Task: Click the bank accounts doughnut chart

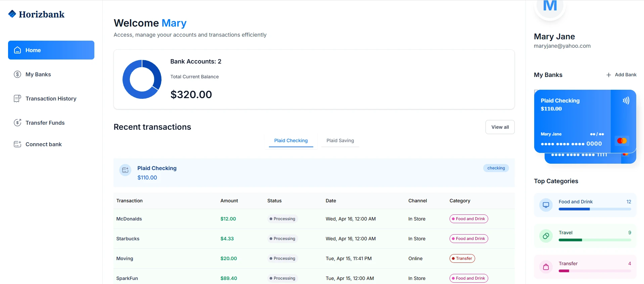Action: [x=142, y=79]
